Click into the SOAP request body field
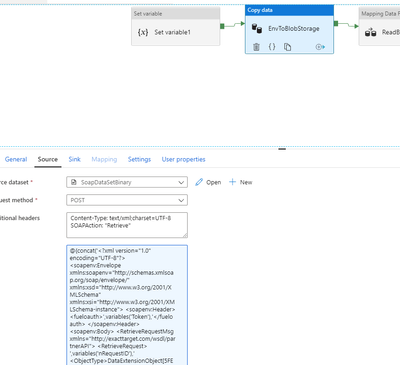 (x=127, y=305)
